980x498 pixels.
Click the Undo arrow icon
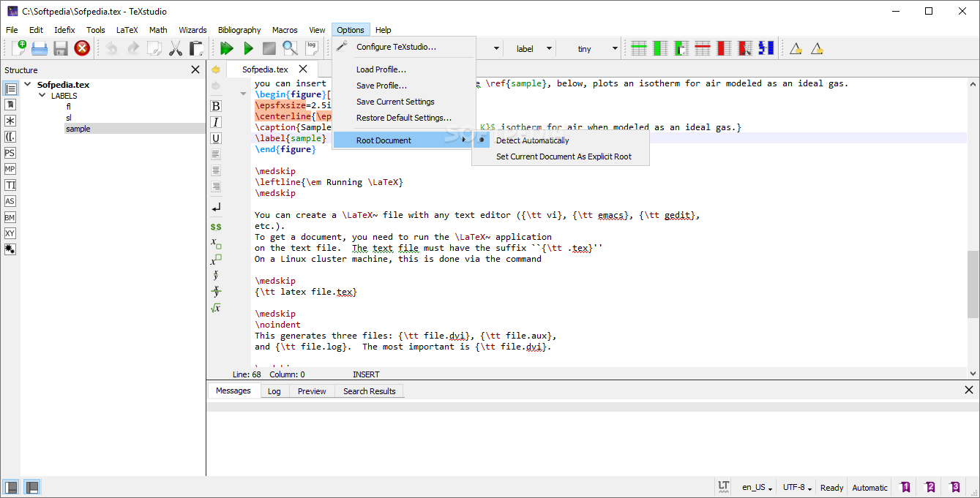[x=112, y=48]
